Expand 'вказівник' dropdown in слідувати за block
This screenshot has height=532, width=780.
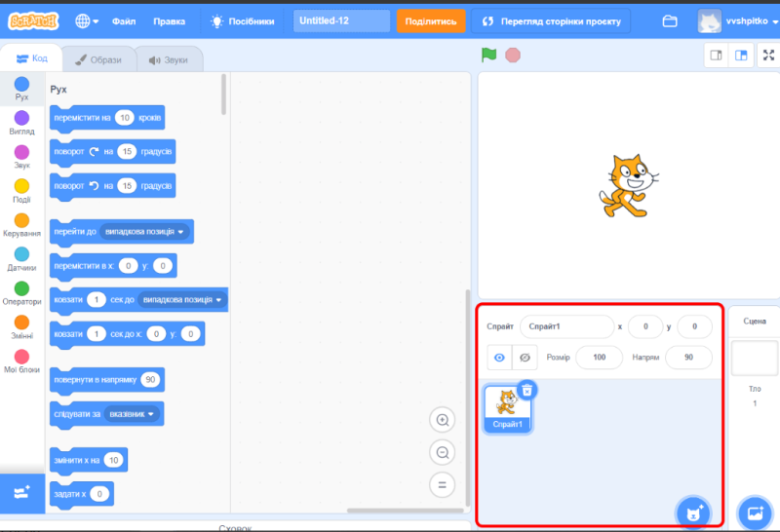pos(153,413)
